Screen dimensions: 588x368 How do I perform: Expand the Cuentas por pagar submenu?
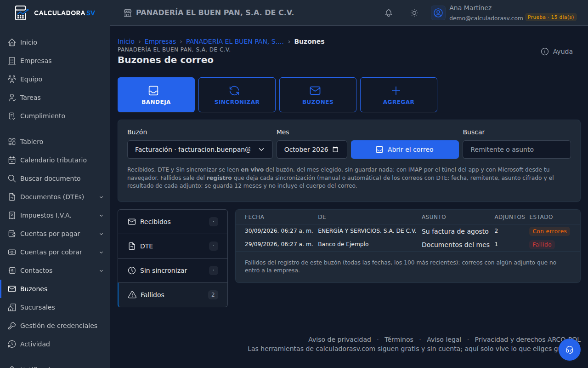click(x=55, y=234)
